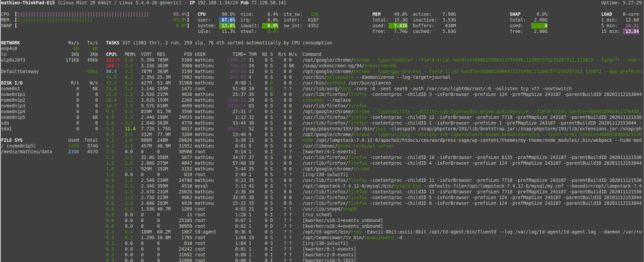Click the LOAD 15 min 13.84 value
The height and width of the screenshot is (262, 644).
click(631, 31)
